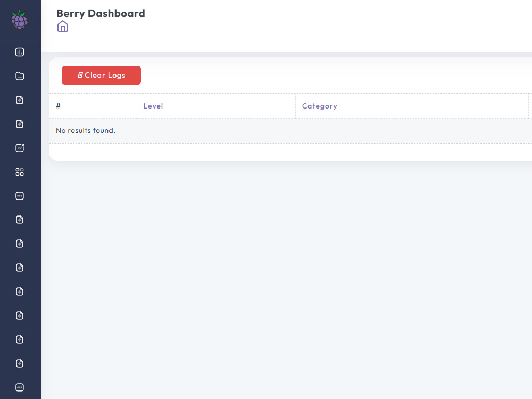Go to the home breadcrumb icon
This screenshot has width=532, height=399.
(63, 27)
